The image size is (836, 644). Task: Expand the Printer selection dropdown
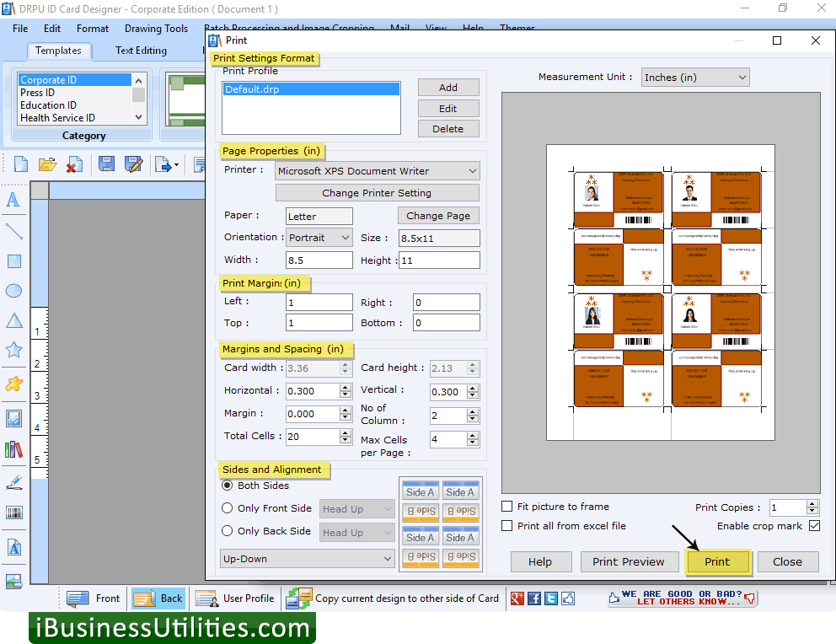tap(378, 171)
